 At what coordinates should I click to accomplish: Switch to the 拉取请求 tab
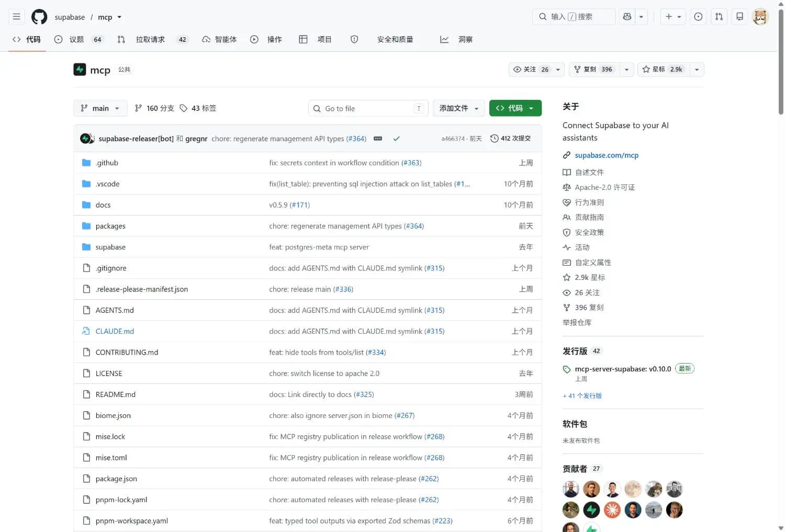[152, 39]
